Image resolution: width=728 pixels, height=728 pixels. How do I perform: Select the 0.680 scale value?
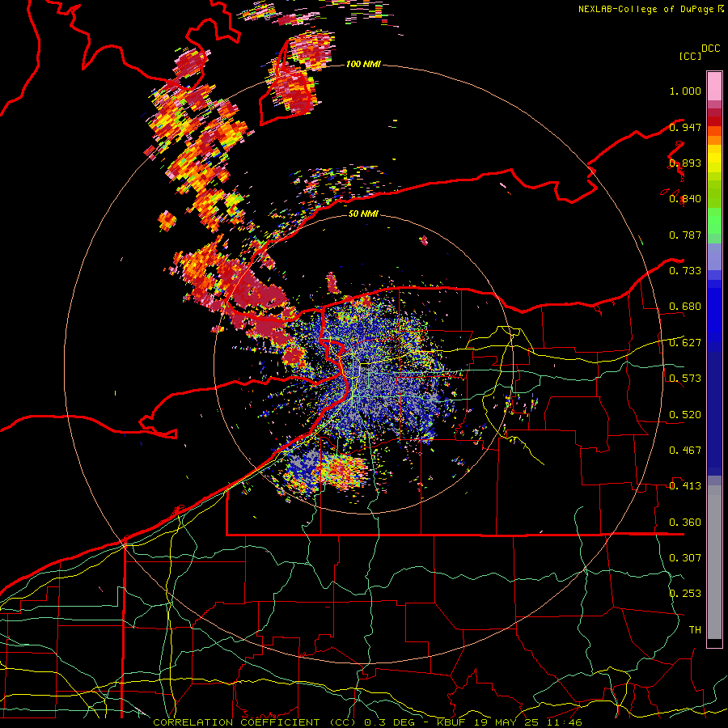[x=685, y=307]
